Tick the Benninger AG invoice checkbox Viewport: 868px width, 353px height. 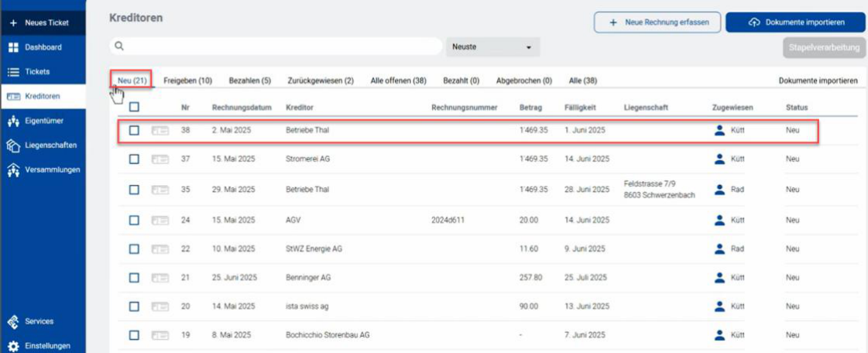[134, 277]
